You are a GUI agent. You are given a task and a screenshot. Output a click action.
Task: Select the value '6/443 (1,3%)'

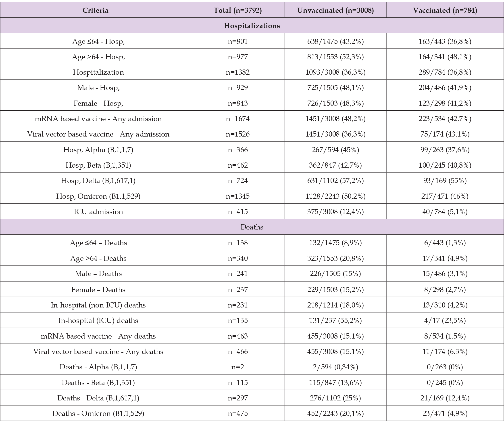[x=445, y=243]
